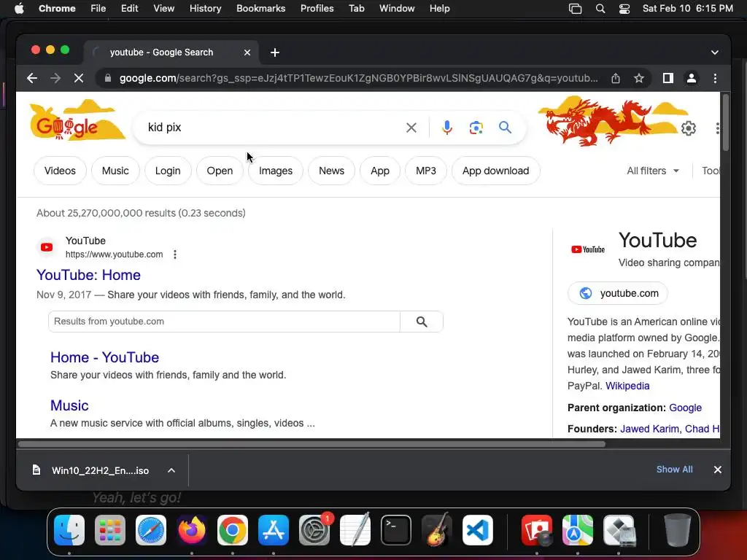Viewport: 747px width, 560px height.
Task: Click the Chinese dragon doodle image
Action: [x=612, y=121]
